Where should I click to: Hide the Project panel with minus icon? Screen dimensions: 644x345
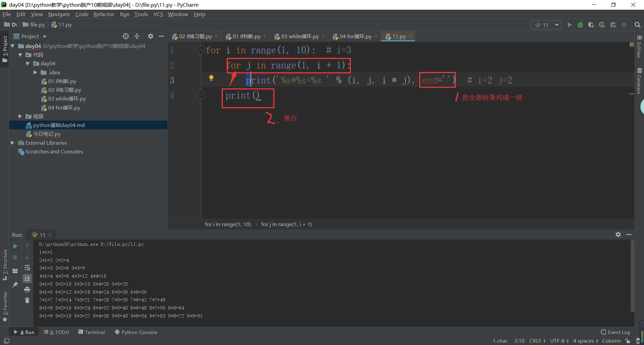(x=161, y=36)
